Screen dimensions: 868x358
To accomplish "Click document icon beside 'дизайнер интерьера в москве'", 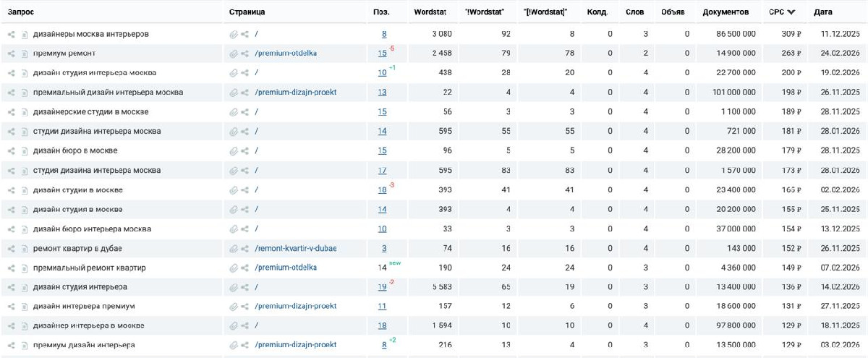I will click(x=24, y=326).
